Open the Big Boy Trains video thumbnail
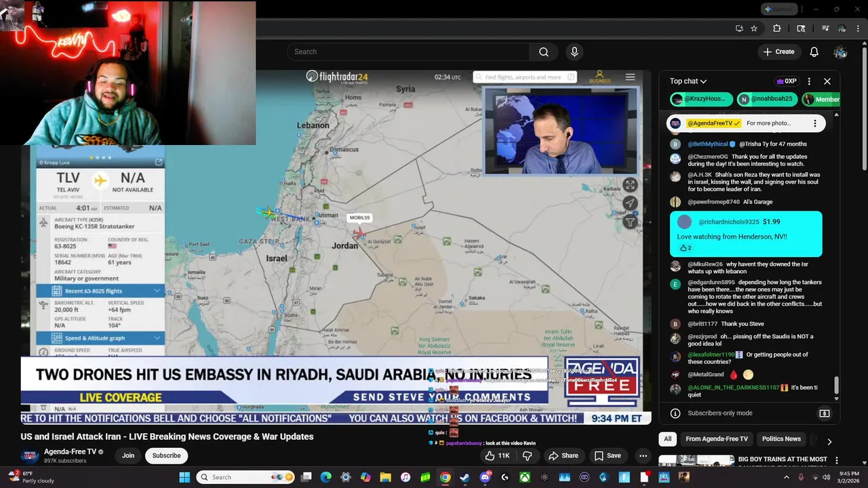The image size is (868, 488). (x=696, y=461)
